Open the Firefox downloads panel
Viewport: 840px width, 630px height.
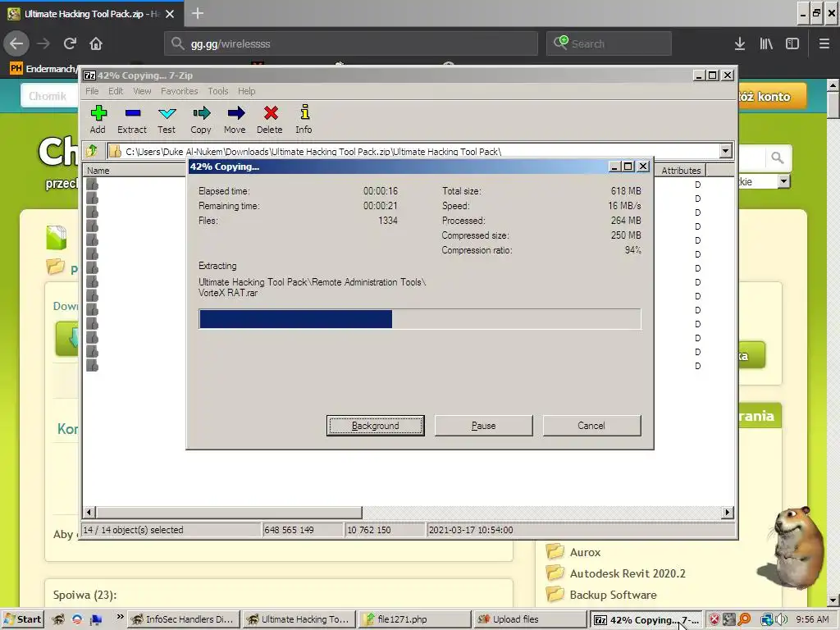click(740, 43)
